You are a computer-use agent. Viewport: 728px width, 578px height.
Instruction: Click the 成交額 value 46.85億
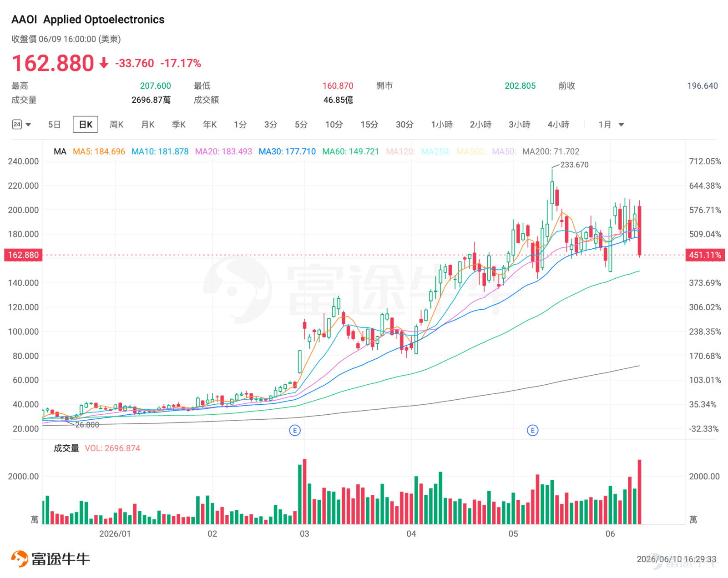[338, 100]
